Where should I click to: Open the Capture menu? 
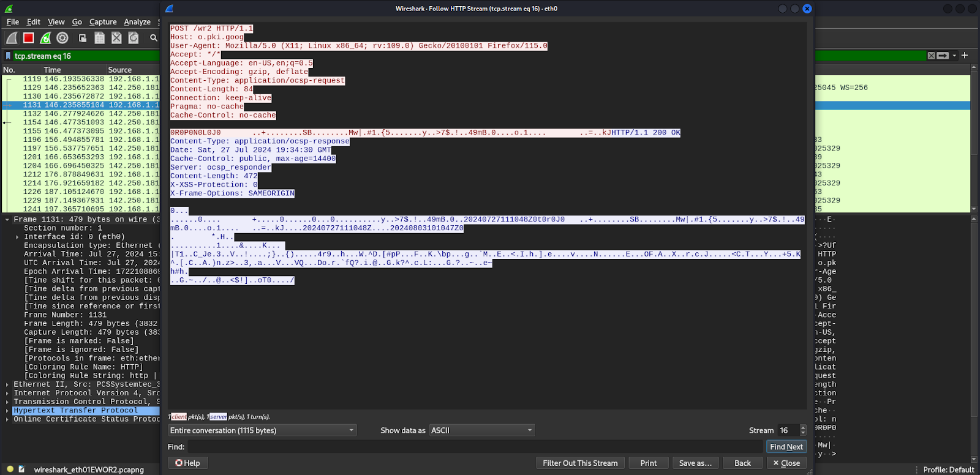click(103, 22)
